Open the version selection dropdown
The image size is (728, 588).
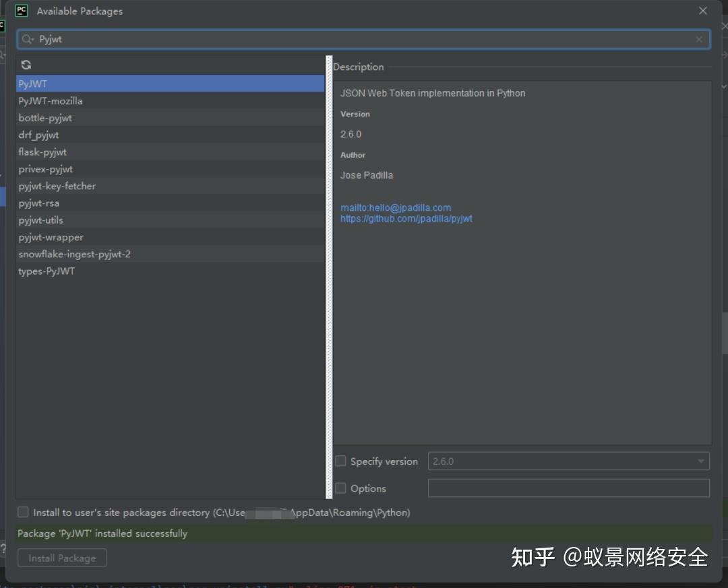pos(701,461)
